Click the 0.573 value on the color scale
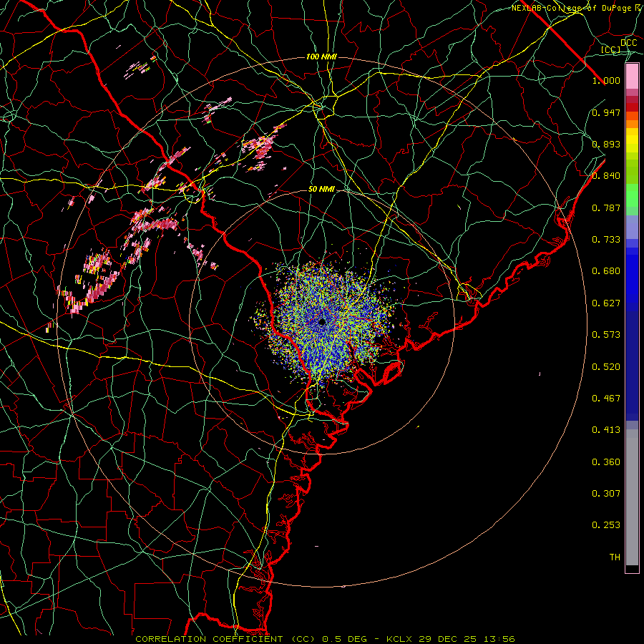 tap(606, 335)
